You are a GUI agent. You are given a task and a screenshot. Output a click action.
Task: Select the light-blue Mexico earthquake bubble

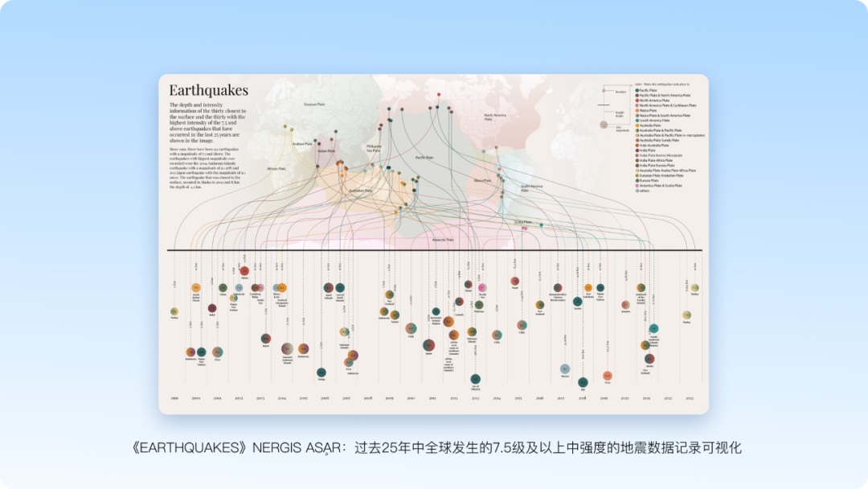pyautogui.click(x=565, y=369)
